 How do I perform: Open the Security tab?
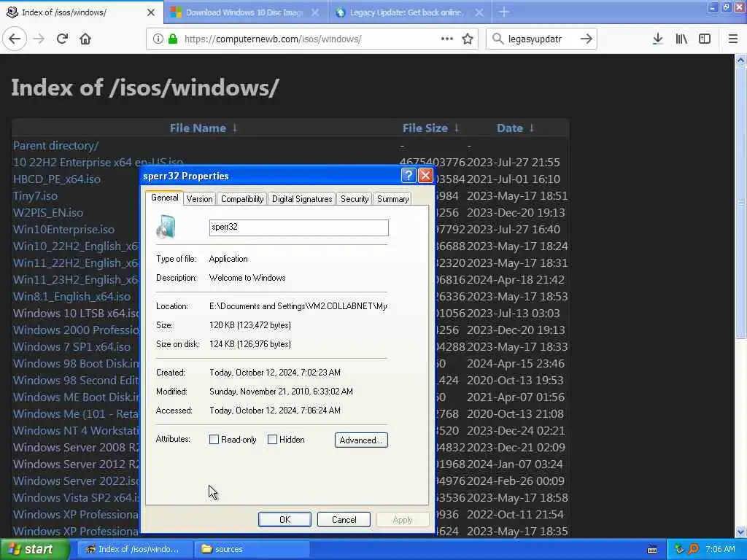[x=355, y=198]
